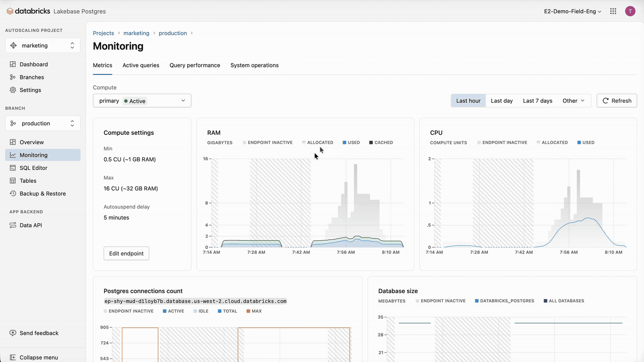
Task: Go to Dashboard in sidebar
Action: (x=43, y=64)
